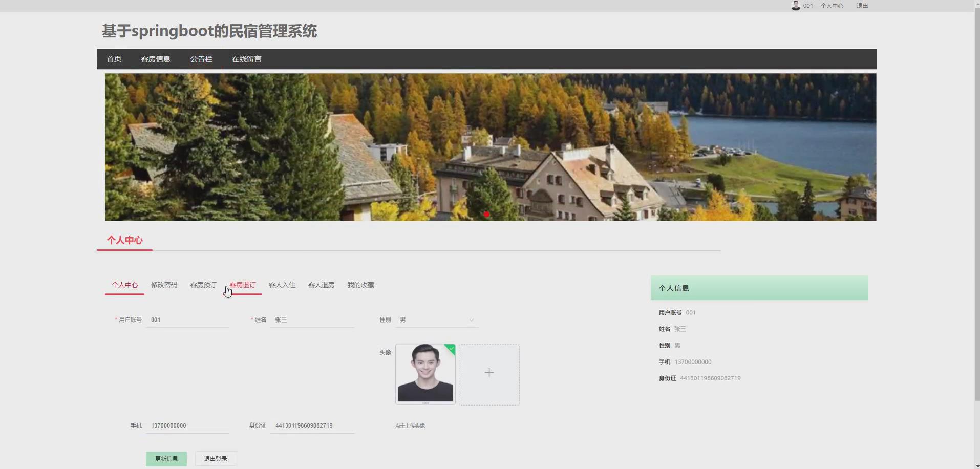Click 退出 in the top right corner

pos(862,6)
